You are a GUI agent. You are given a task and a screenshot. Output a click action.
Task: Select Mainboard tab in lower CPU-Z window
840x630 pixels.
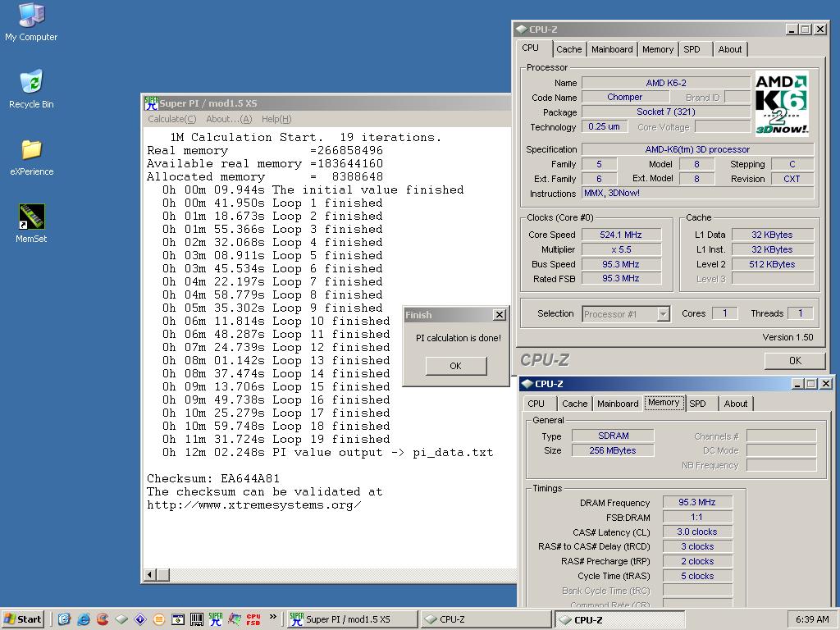[618, 404]
